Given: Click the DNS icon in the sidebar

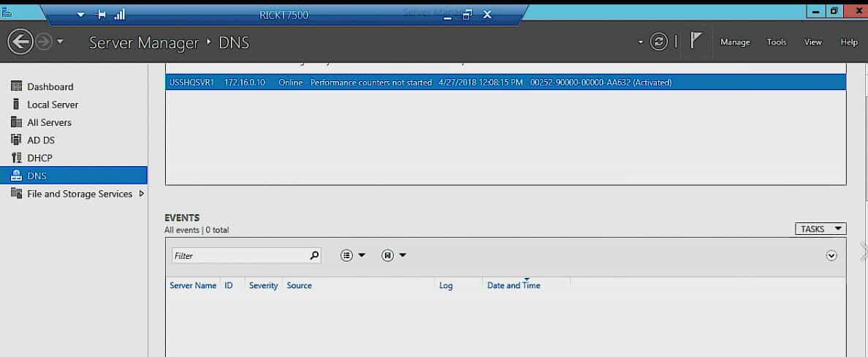Looking at the screenshot, I should click(x=16, y=176).
